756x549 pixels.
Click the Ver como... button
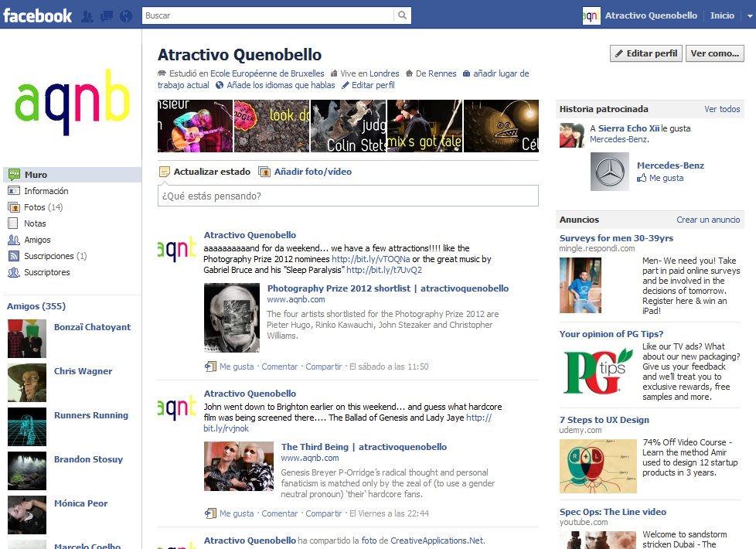click(x=715, y=53)
